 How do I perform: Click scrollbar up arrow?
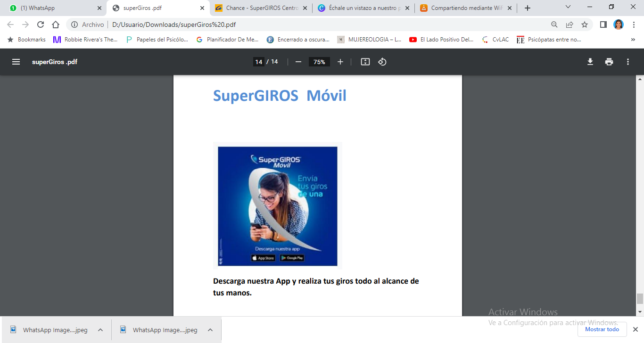pyautogui.click(x=640, y=79)
